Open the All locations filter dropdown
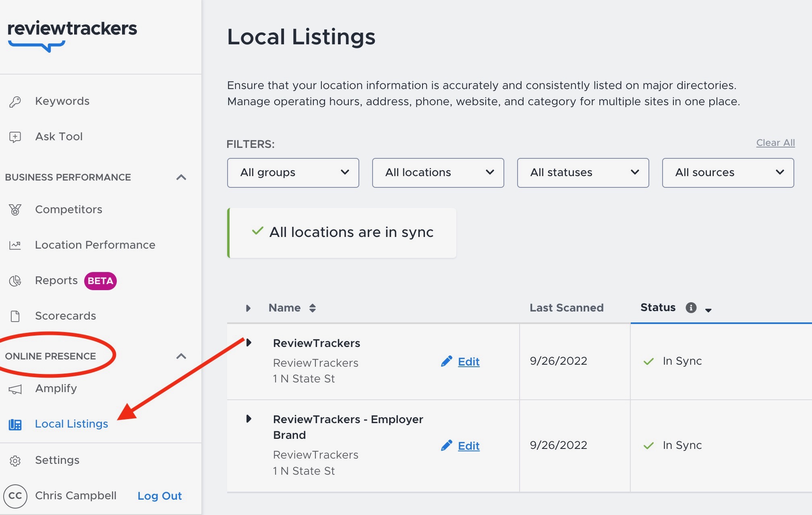Screen dimensions: 812x515 pos(438,173)
